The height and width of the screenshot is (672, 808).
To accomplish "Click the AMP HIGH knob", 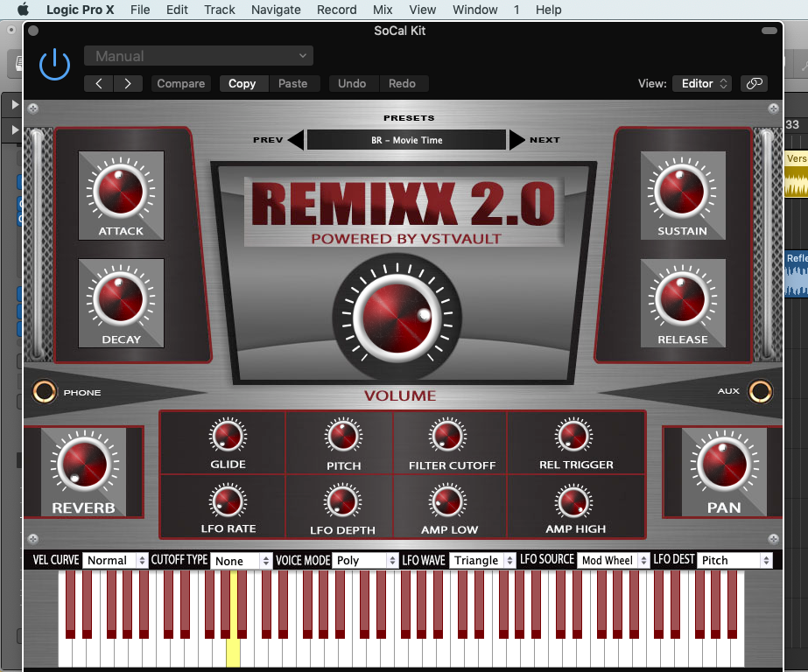I will pyautogui.click(x=573, y=502).
